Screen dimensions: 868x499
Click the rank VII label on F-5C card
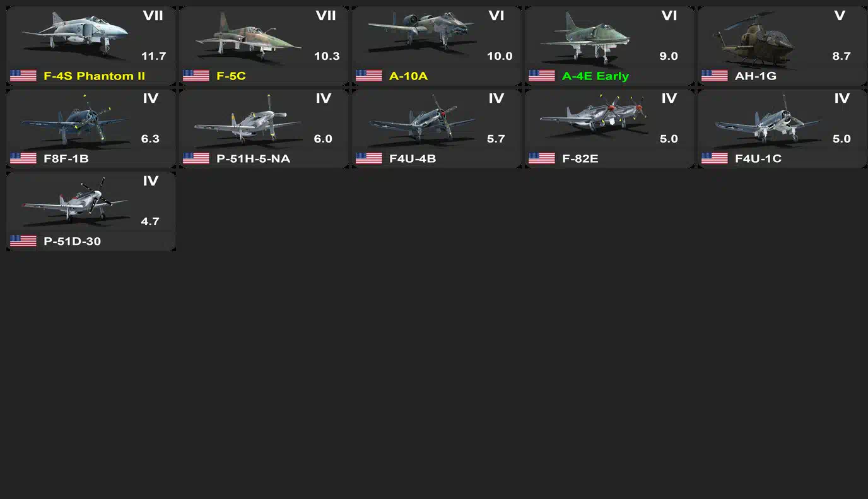click(325, 16)
